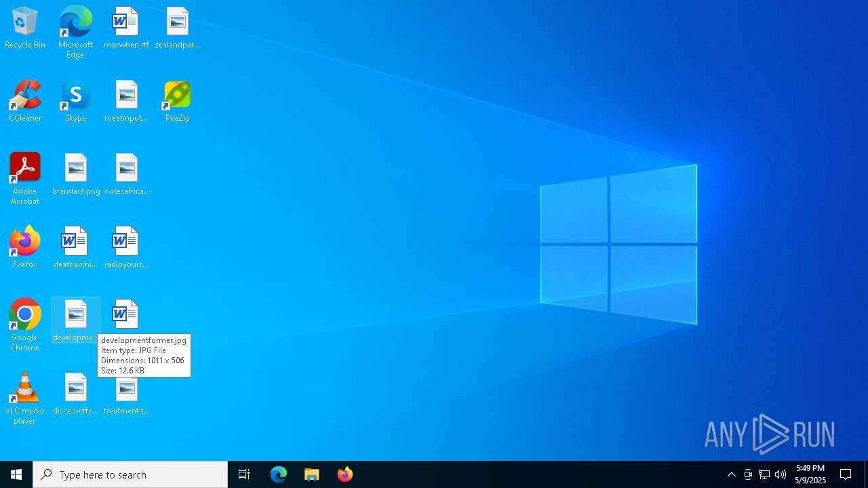Click the Show desktop strip
The image size is (868, 488).
pyautogui.click(x=866, y=474)
